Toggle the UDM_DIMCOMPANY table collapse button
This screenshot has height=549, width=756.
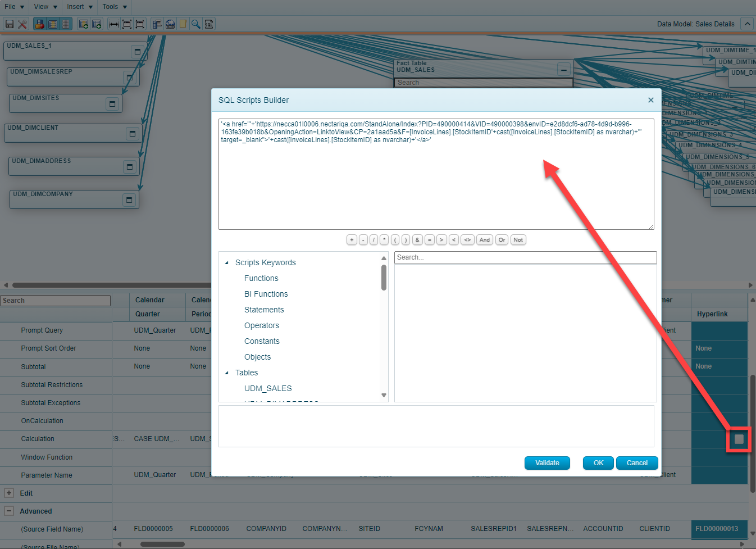(x=129, y=200)
